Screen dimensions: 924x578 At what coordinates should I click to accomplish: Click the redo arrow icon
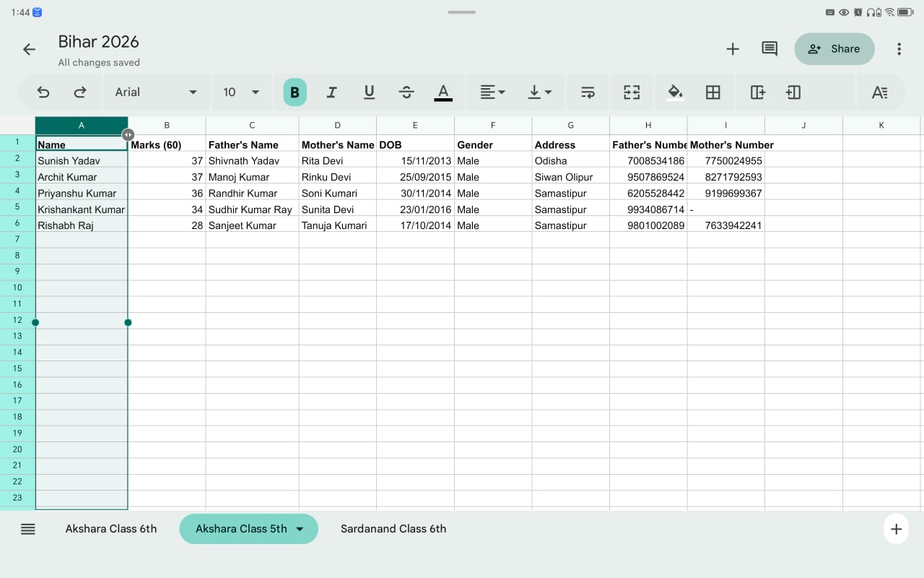pos(80,92)
